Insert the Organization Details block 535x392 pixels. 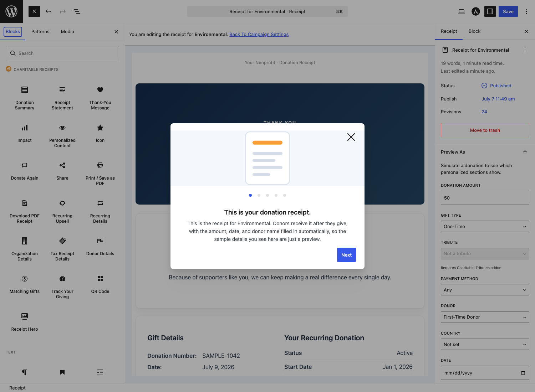point(25,249)
